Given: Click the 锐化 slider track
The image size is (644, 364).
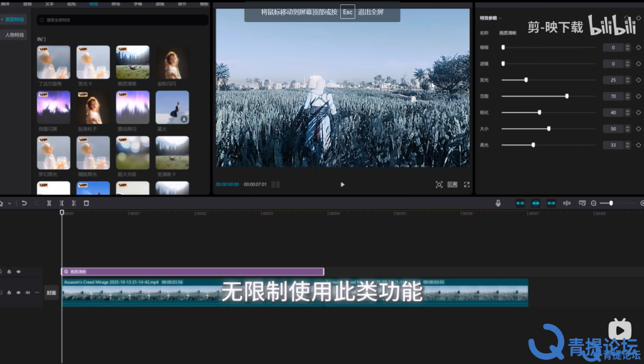Looking at the screenshot, I should [x=548, y=113].
